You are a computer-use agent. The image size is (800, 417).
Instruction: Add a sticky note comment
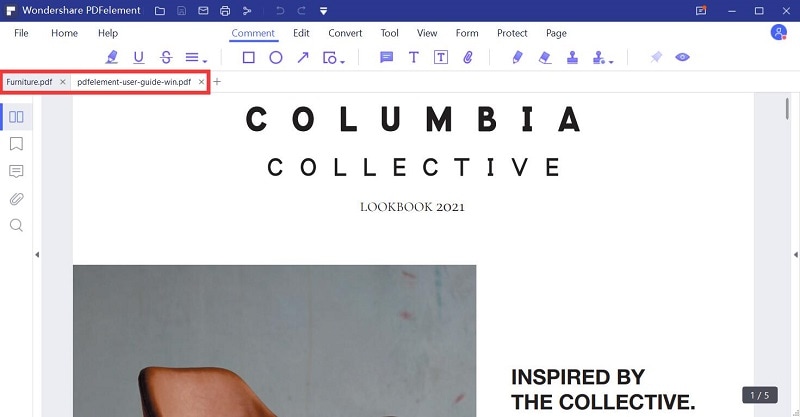[x=387, y=57]
